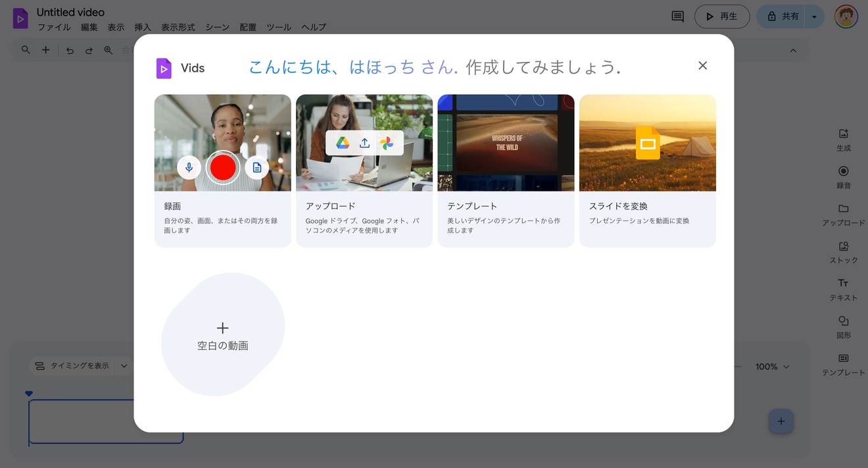Viewport: 868px width, 468px height.
Task: Open the シーン menu
Action: [218, 28]
